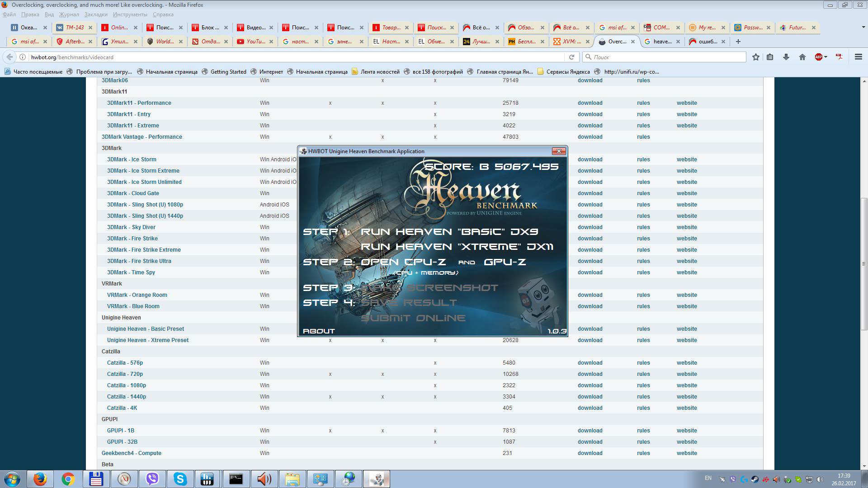The height and width of the screenshot is (488, 868).
Task: Close the HWBOT Unigine Heaven window
Action: point(559,151)
